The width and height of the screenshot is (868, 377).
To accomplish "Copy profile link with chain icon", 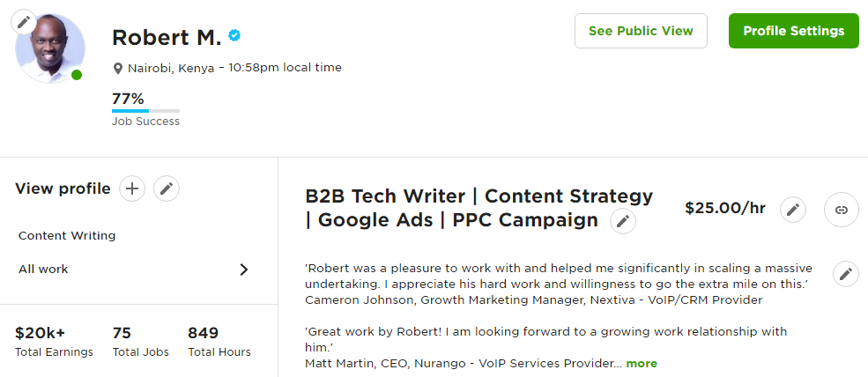I will (842, 210).
